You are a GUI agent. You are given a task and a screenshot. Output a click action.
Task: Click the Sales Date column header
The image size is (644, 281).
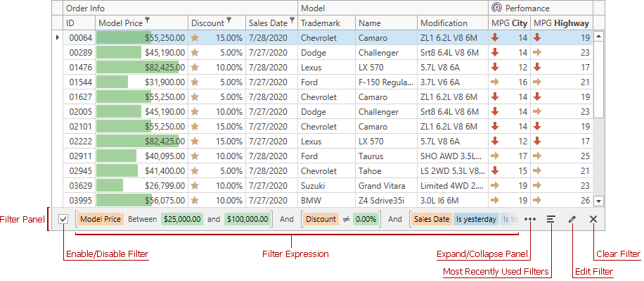click(x=271, y=23)
